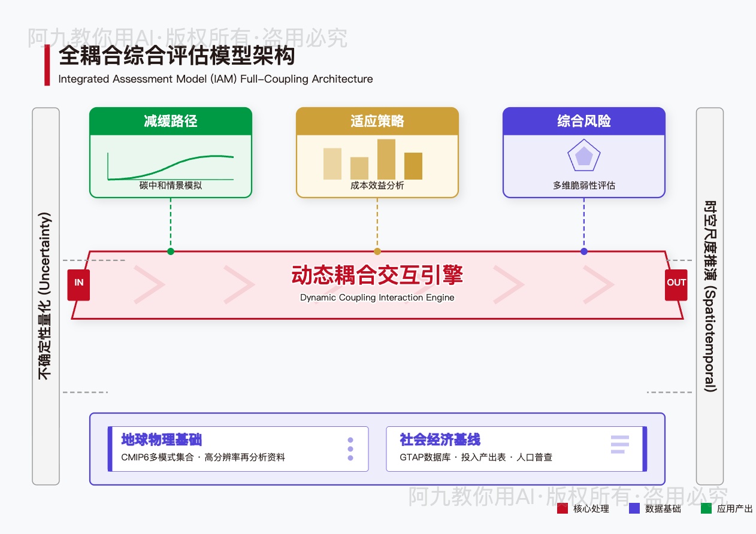Select the first chevron arrow inside the engine
Image resolution: width=756 pixels, height=534 pixels.
click(x=149, y=284)
